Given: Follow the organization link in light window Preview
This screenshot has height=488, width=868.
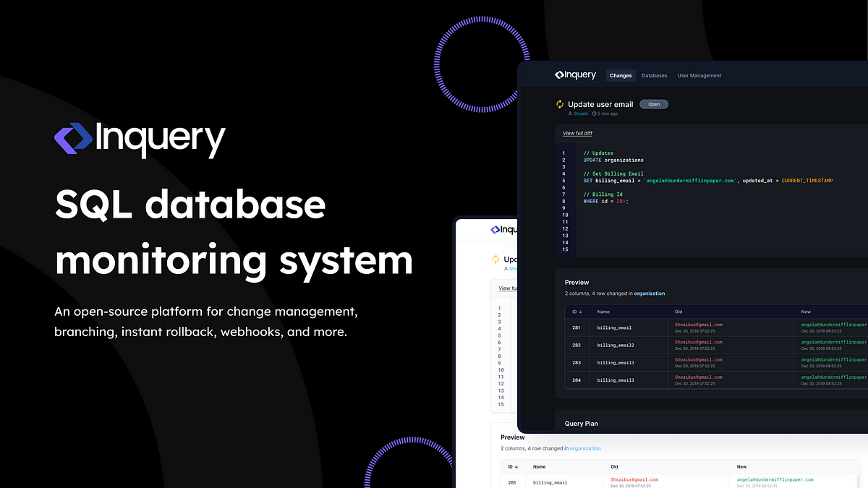Looking at the screenshot, I should [x=585, y=448].
